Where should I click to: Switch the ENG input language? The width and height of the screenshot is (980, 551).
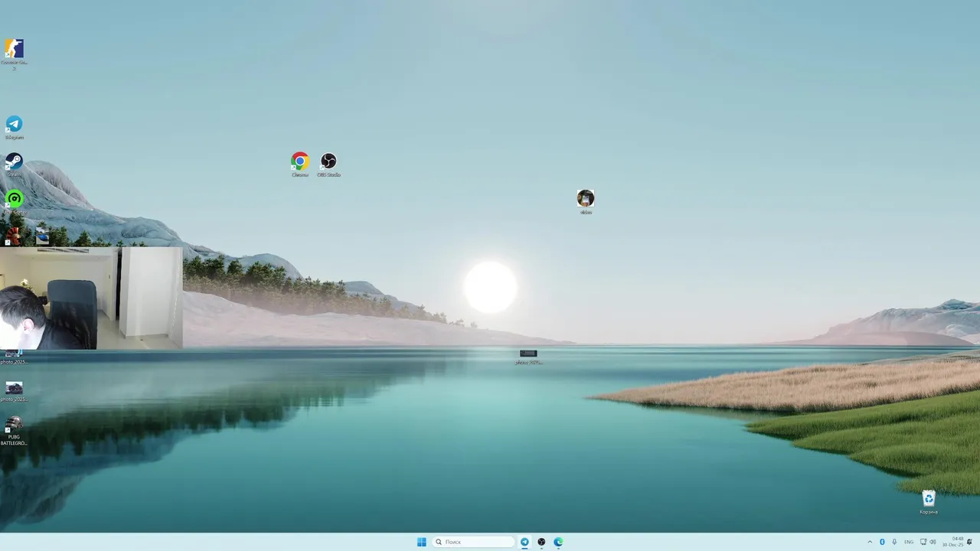[909, 542]
